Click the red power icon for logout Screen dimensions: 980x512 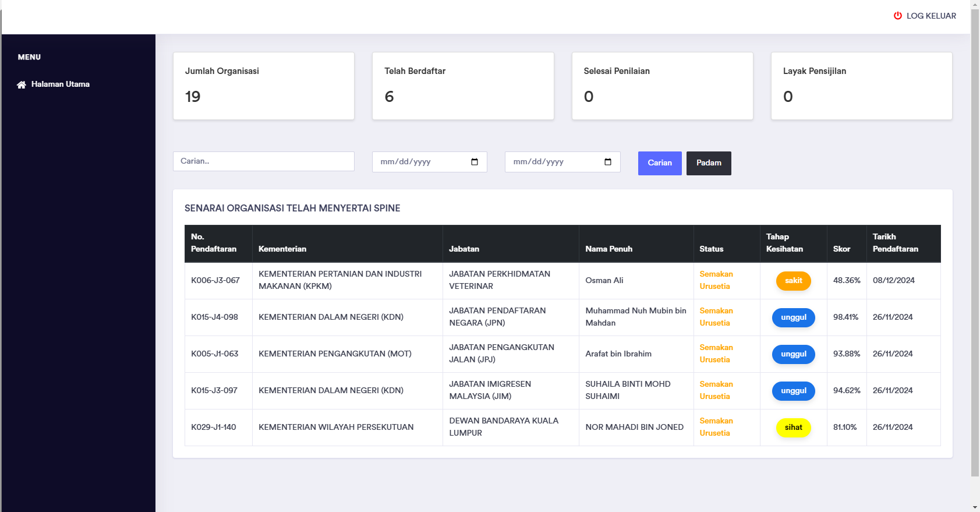pyautogui.click(x=897, y=16)
